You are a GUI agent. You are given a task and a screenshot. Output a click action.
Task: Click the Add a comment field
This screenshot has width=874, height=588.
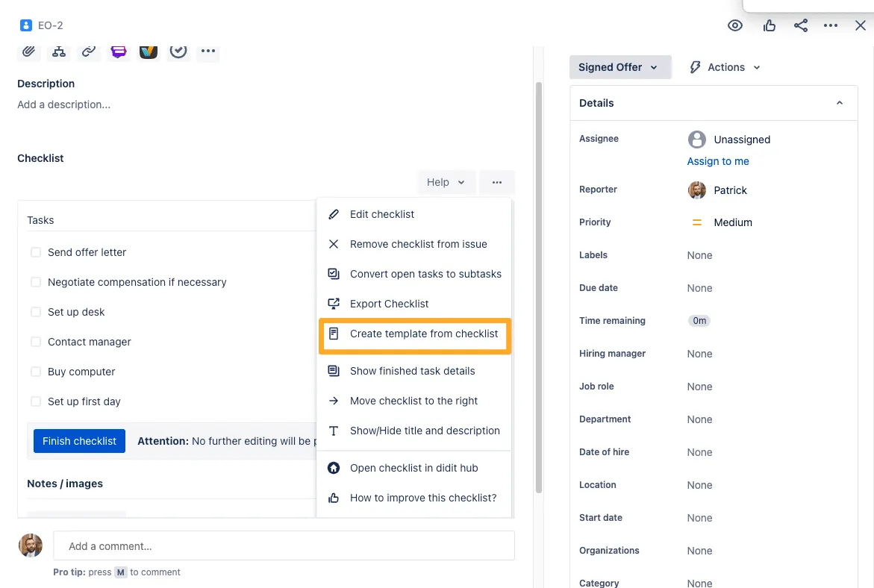click(x=284, y=545)
